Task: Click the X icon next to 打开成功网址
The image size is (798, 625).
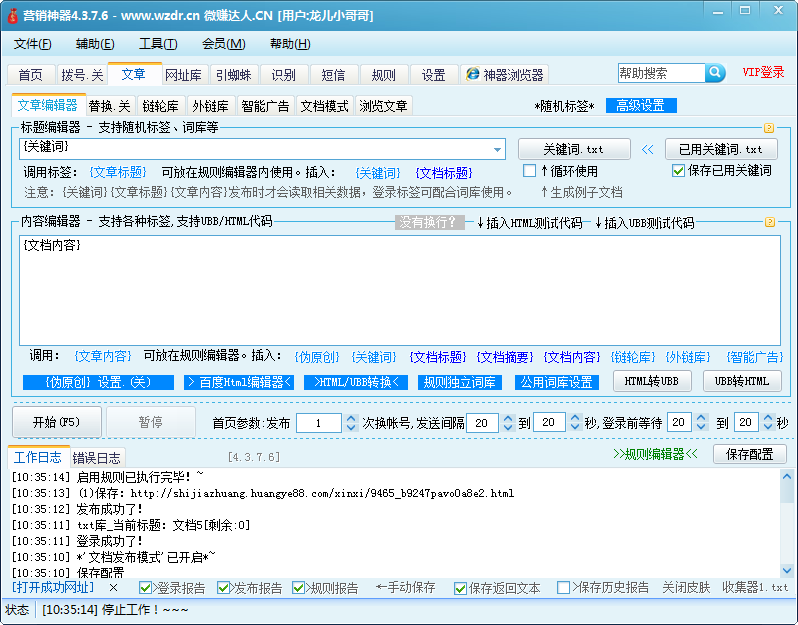Action: 113,588
